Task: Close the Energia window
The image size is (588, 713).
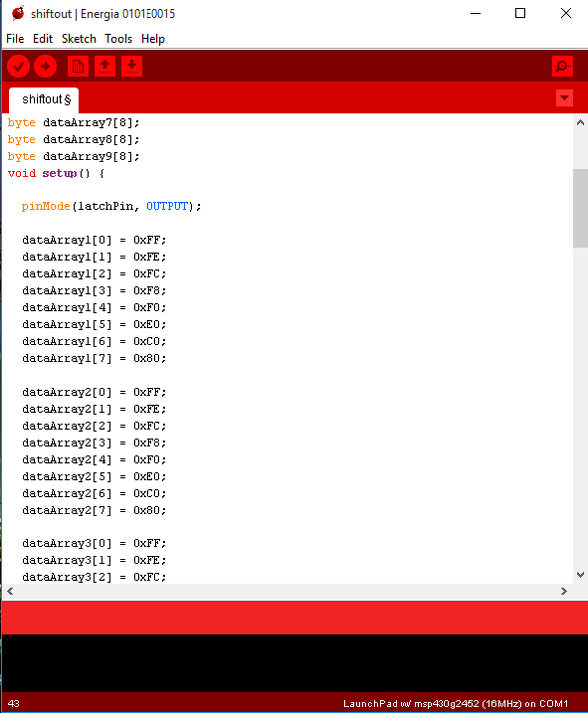Action: pos(566,13)
